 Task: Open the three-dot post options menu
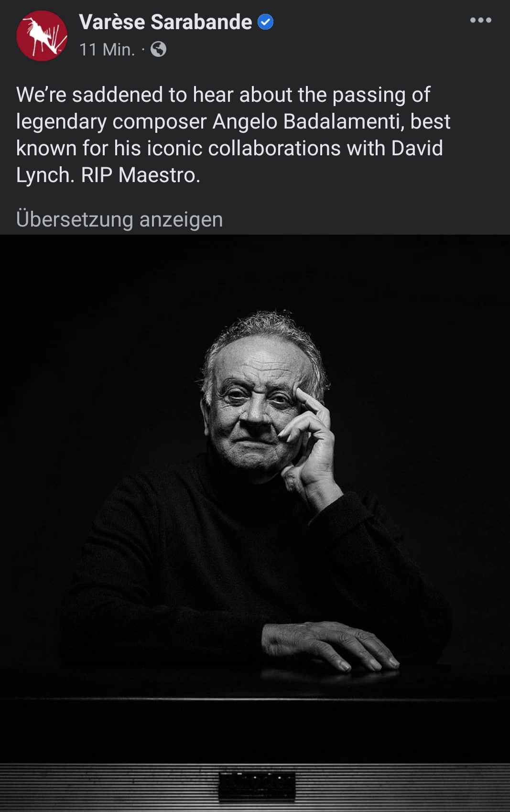point(480,20)
